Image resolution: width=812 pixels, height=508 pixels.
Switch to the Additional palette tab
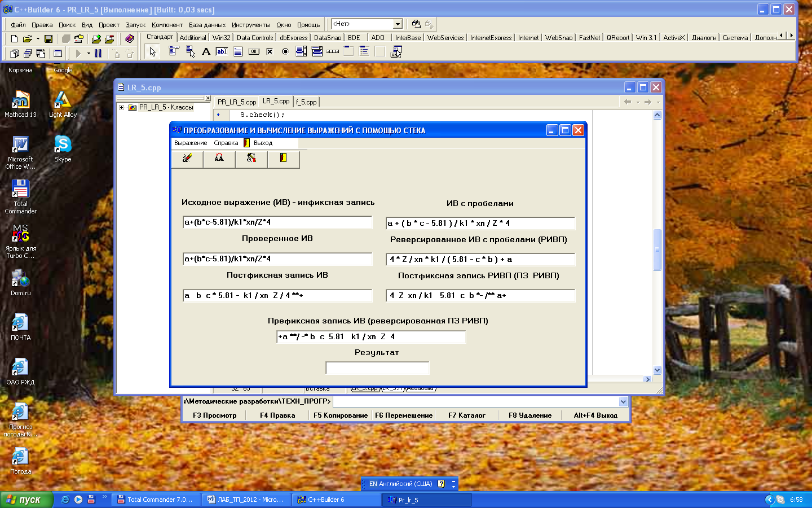point(193,38)
